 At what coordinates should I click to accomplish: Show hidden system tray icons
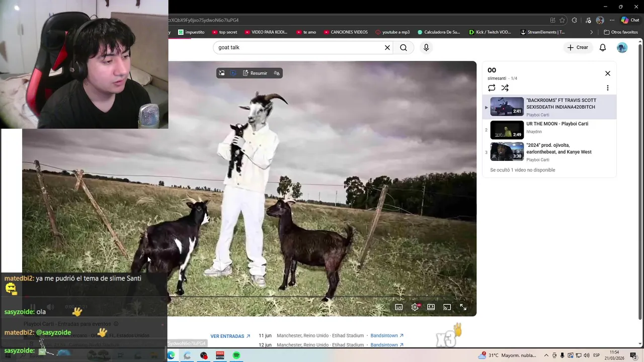(546, 355)
